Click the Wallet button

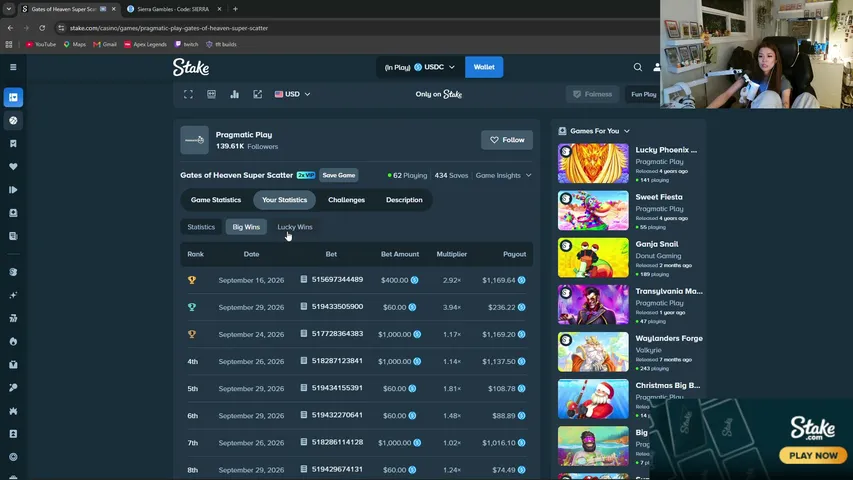[484, 67]
